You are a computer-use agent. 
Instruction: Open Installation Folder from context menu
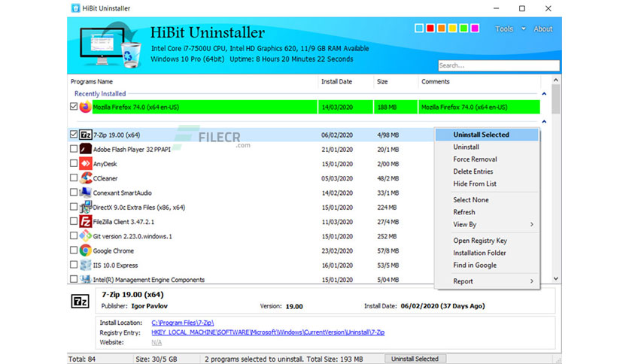click(487, 253)
